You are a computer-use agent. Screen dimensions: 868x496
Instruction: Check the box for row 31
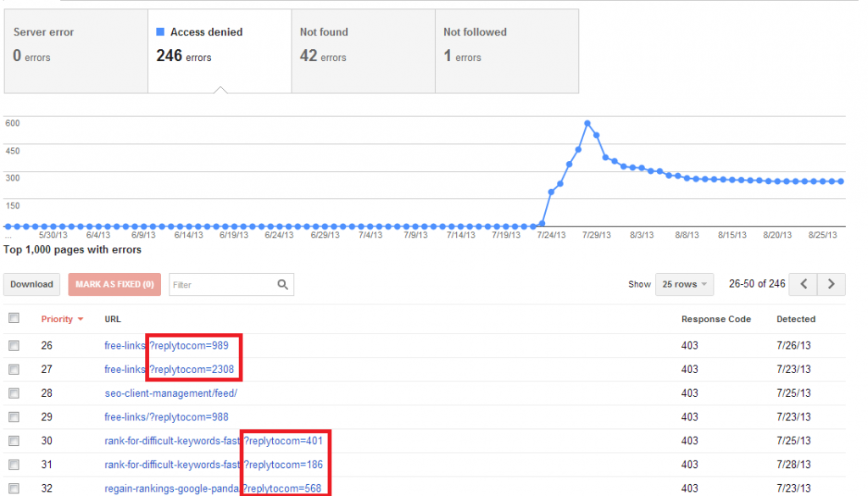point(14,465)
